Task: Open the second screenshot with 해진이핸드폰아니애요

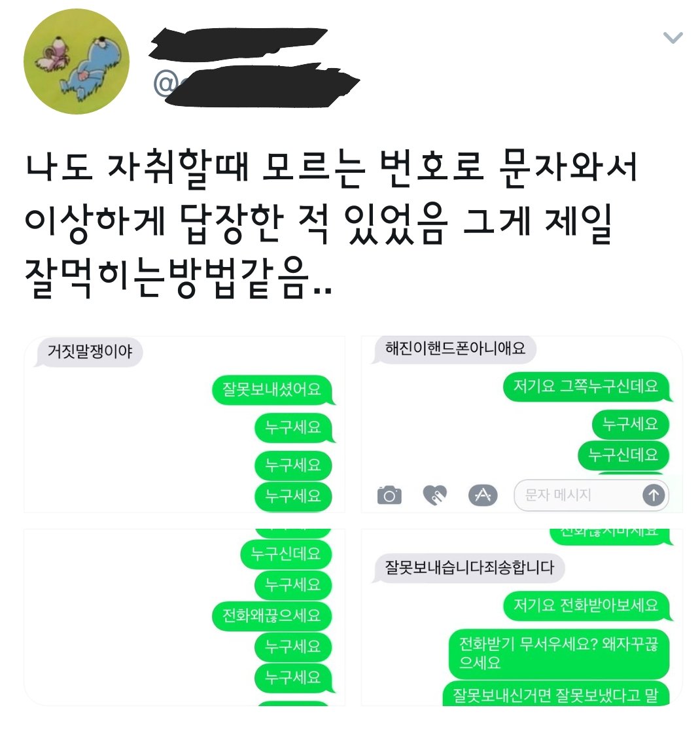Action: 522,425
